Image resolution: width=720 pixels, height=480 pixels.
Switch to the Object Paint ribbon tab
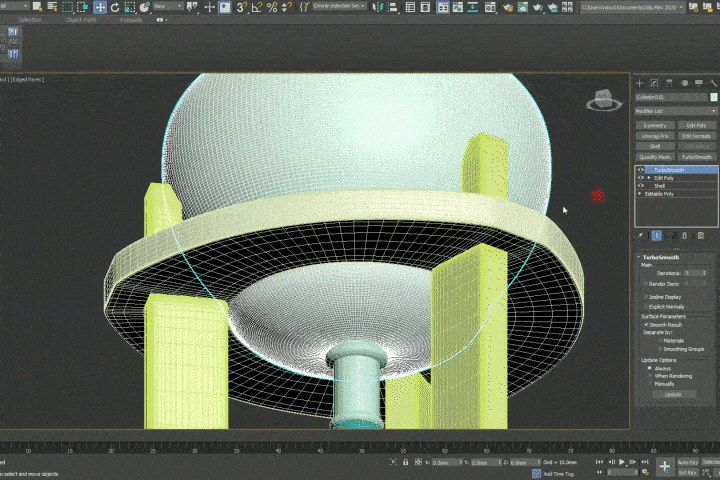(x=80, y=20)
